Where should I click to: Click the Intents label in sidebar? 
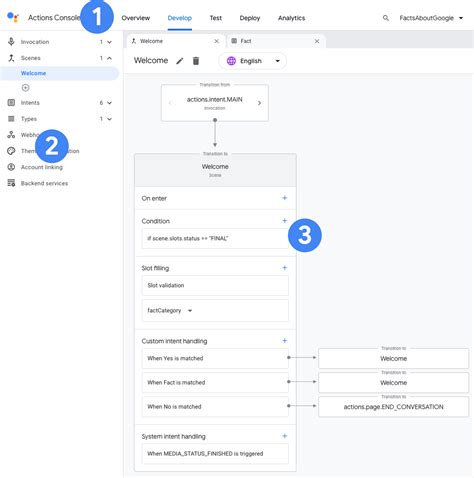30,103
